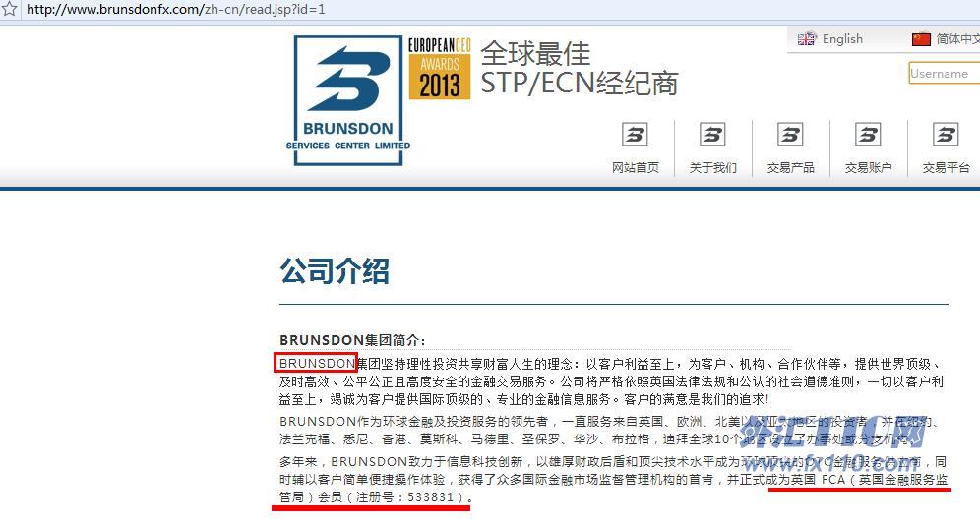Click the browser URL address field
The image size is (980, 524).
pyautogui.click(x=500, y=10)
